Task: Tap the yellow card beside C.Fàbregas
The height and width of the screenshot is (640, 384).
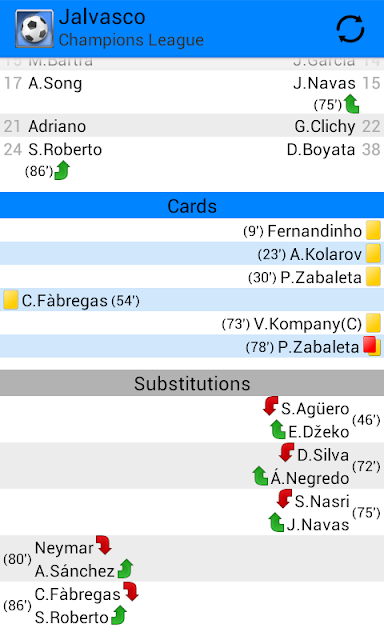Action: coord(11,300)
